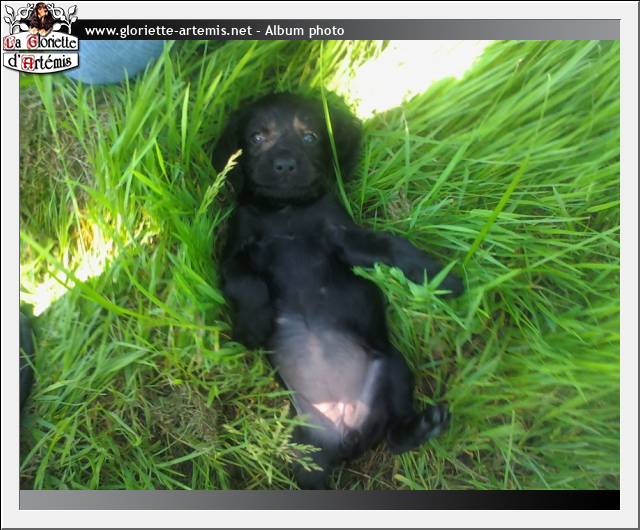640x530 pixels.
Task: Click the white frame border below the photo
Action: pyautogui.click(x=320, y=518)
